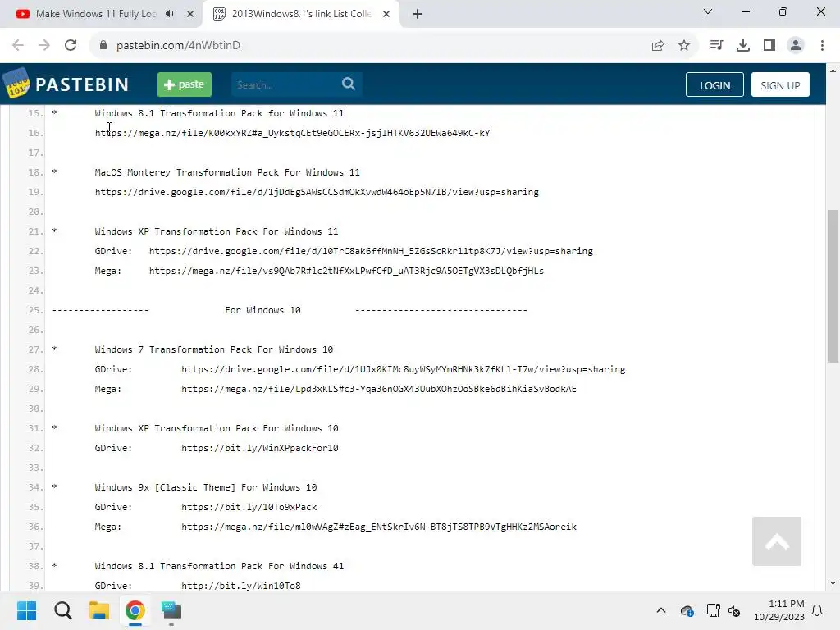Click the LOGIN button

pos(714,85)
